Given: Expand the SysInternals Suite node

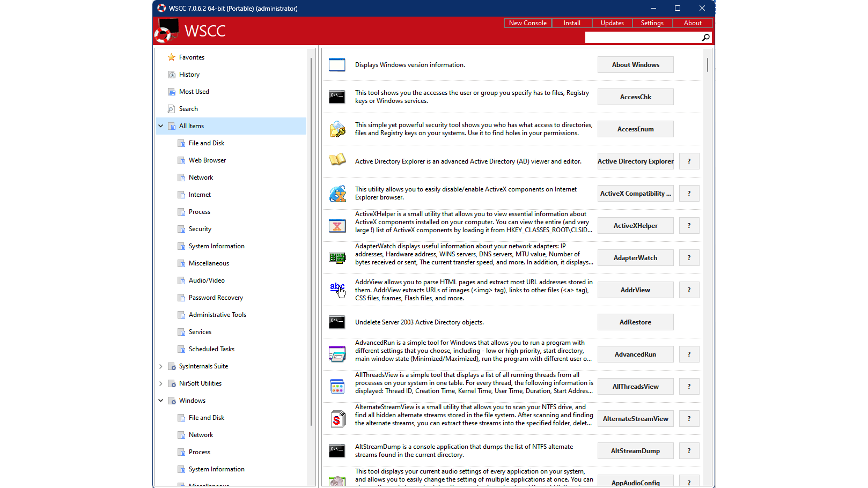Looking at the screenshot, I should click(x=160, y=366).
